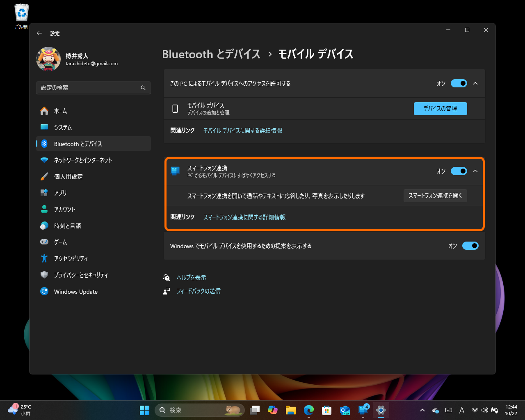
Task: Select the アプリ icon in the sidebar
Action: click(44, 193)
